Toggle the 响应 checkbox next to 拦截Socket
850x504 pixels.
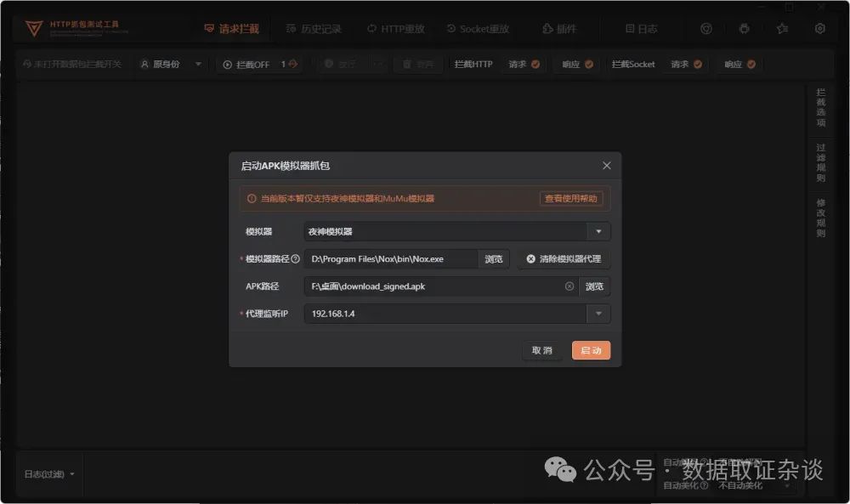point(751,65)
